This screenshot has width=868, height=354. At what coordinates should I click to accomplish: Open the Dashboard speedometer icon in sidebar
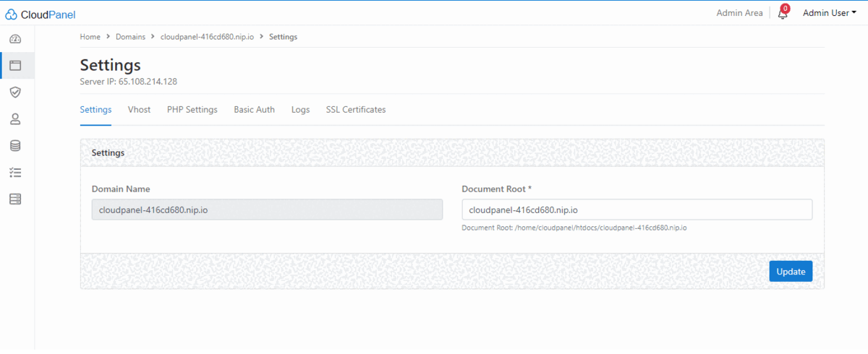click(x=15, y=39)
